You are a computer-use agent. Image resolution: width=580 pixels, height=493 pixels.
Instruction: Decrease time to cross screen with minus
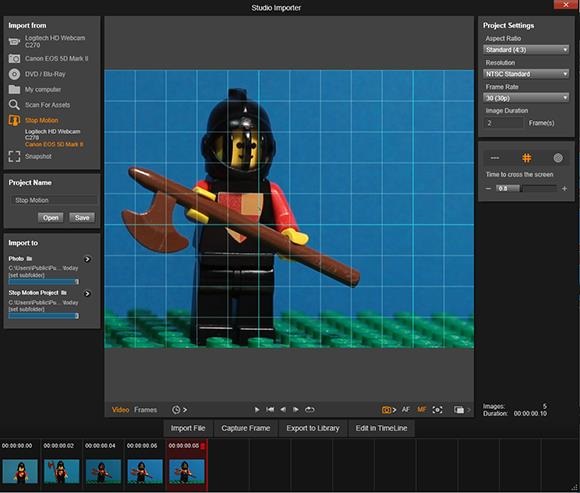pos(488,189)
